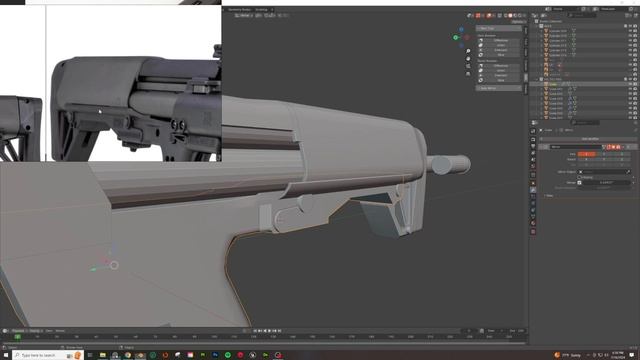Open the Options dropdown in viewport
This screenshot has width=640, height=360.
point(518,22)
